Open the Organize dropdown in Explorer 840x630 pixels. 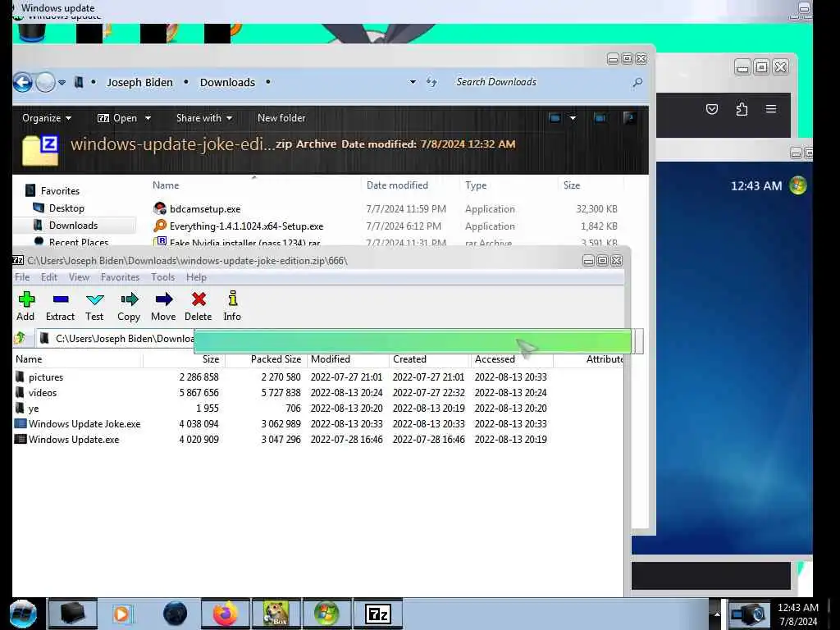(47, 118)
